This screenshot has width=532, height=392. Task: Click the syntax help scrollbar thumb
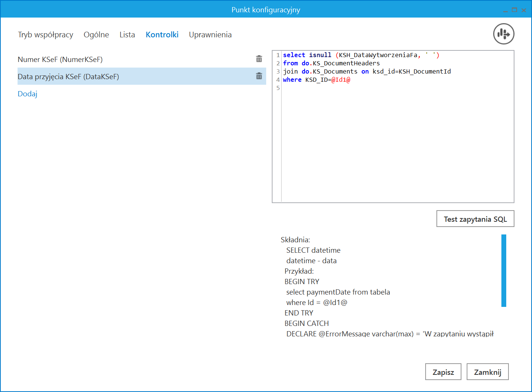pyautogui.click(x=504, y=271)
